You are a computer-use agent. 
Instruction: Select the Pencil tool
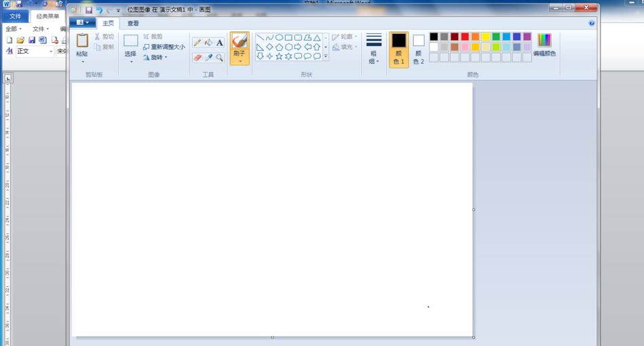(197, 43)
